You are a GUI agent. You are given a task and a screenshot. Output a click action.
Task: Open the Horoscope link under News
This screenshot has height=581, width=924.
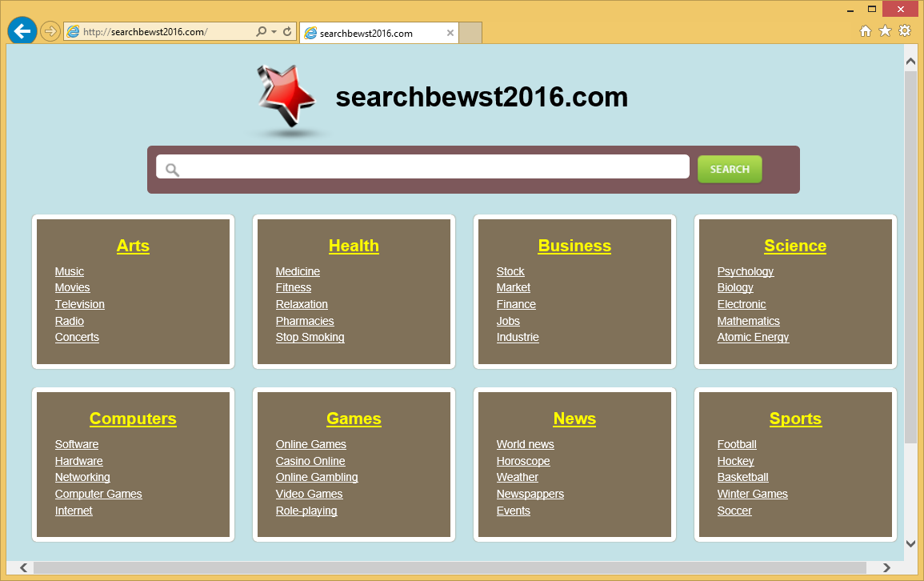(x=523, y=461)
